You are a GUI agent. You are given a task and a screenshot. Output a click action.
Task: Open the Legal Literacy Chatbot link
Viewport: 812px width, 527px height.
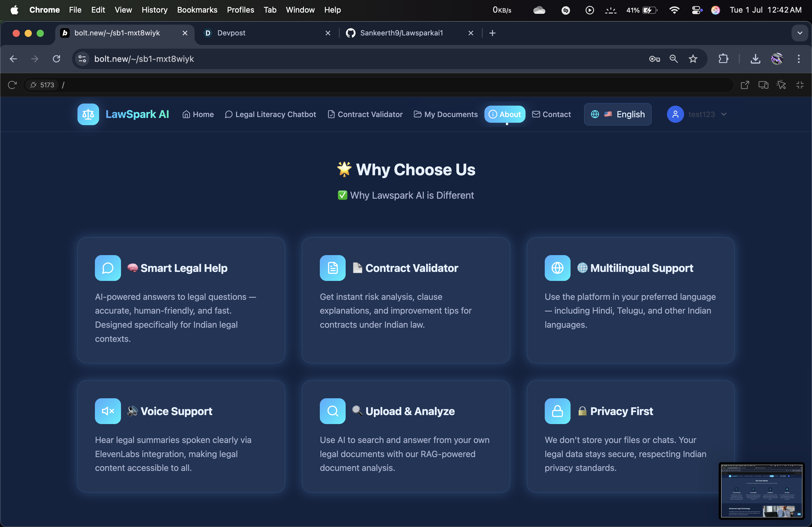pyautogui.click(x=270, y=114)
